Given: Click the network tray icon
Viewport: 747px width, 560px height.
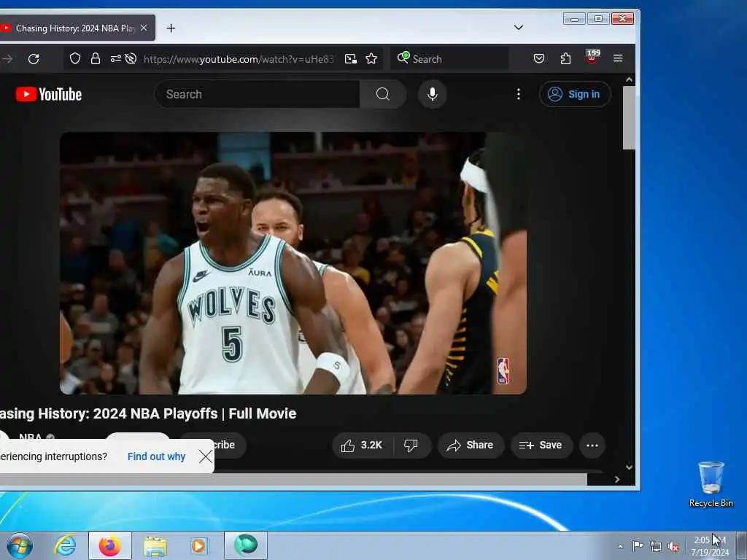Looking at the screenshot, I should [656, 546].
